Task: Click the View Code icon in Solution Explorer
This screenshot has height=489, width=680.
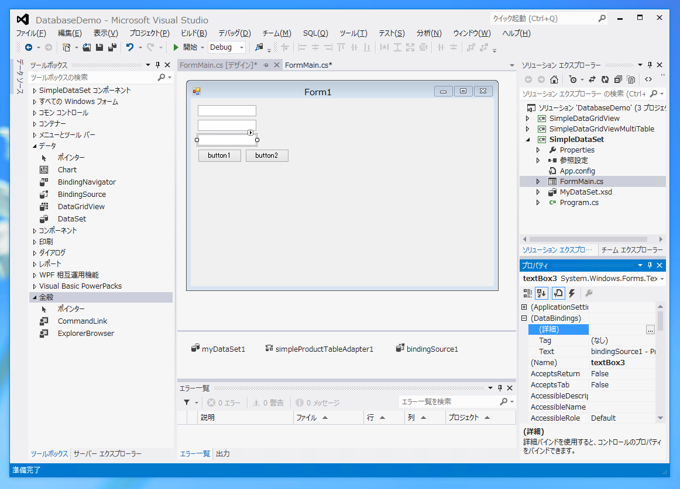Action: click(x=648, y=79)
